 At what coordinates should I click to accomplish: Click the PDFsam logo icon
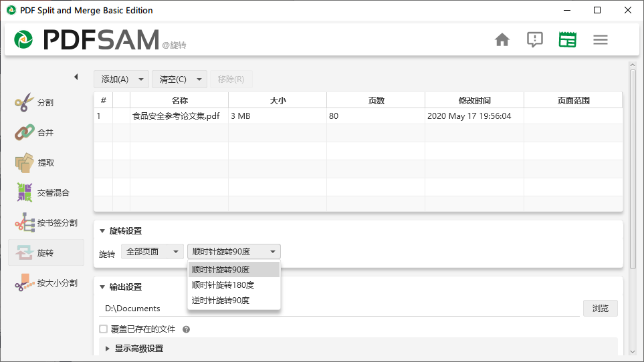[x=23, y=40]
